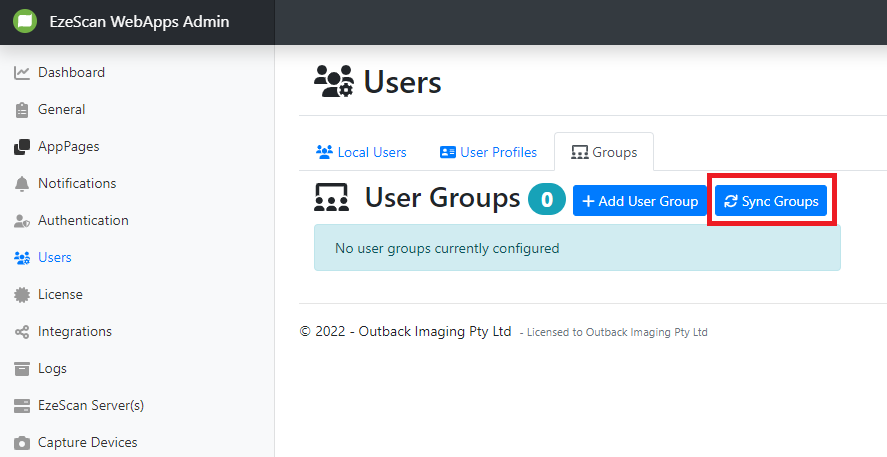This screenshot has height=457, width=887.
Task: Click the EzeScan green logo icon
Action: tap(25, 22)
